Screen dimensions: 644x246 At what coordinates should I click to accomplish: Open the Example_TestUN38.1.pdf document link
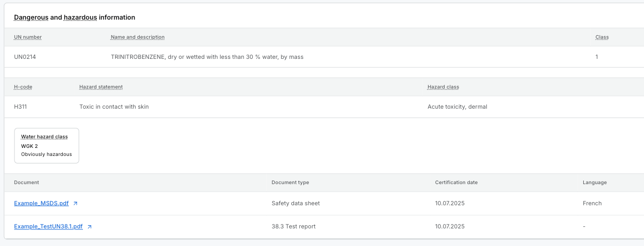pyautogui.click(x=48, y=226)
